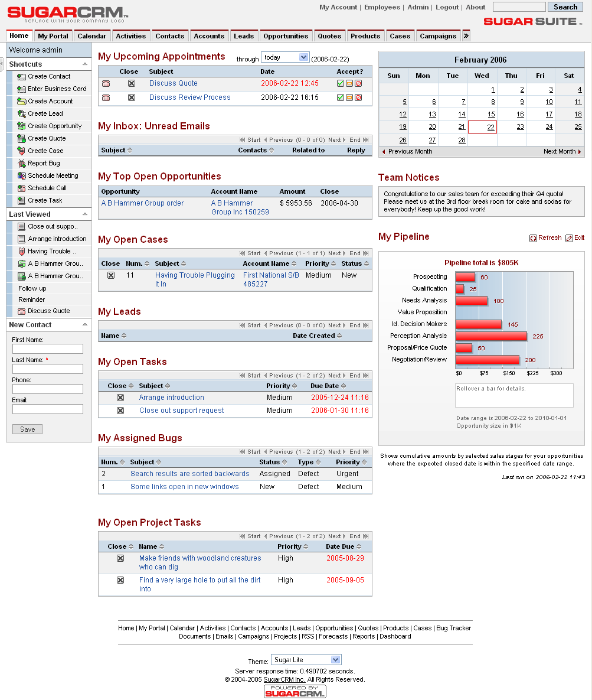Click the Create Quote icon

coord(21,139)
